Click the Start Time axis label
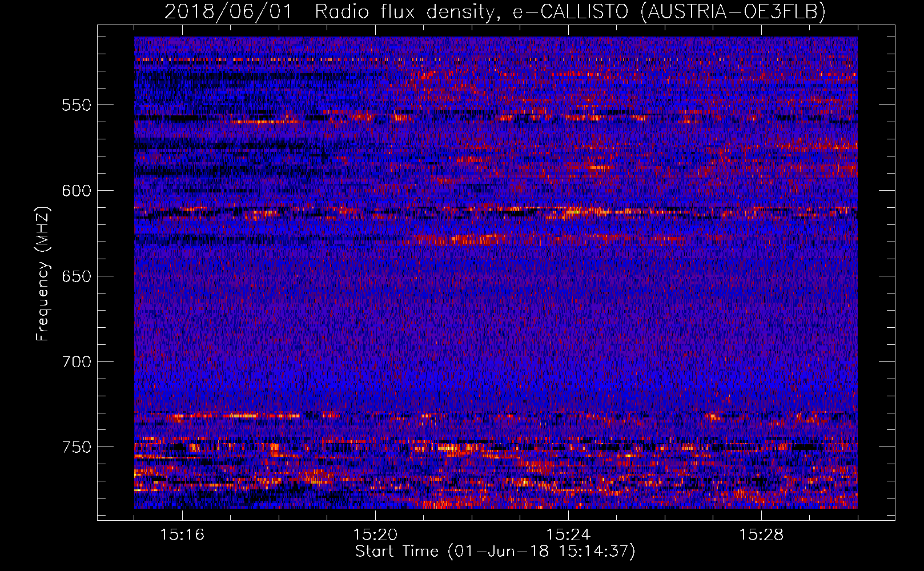924x571 pixels. pos(495,552)
